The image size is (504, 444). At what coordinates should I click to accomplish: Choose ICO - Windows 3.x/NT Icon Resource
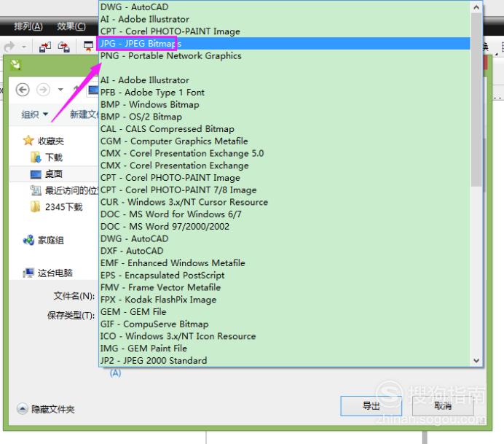point(285,336)
